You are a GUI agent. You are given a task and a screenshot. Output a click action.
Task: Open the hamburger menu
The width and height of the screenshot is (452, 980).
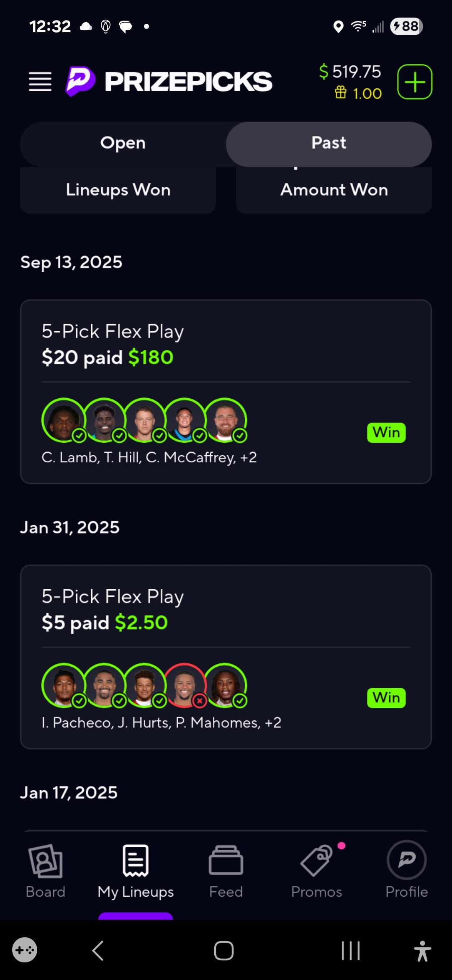click(x=40, y=81)
